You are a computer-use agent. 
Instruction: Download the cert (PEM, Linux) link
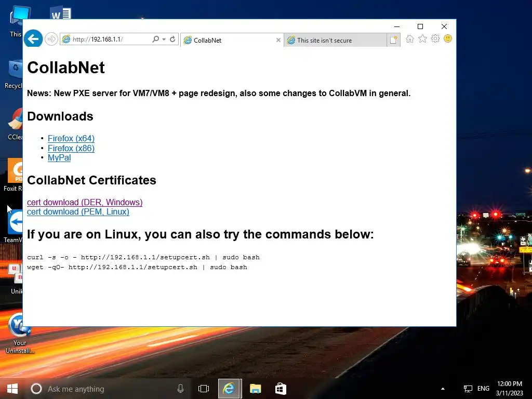click(x=78, y=212)
